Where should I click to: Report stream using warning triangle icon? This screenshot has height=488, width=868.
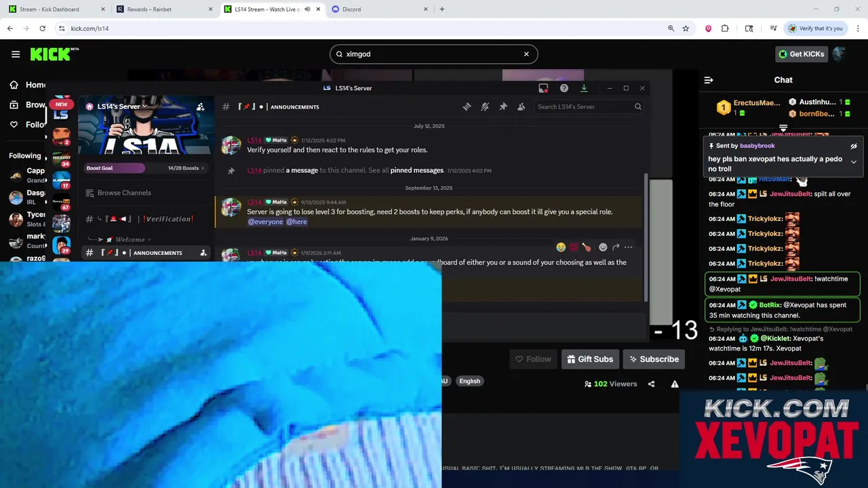tap(675, 384)
